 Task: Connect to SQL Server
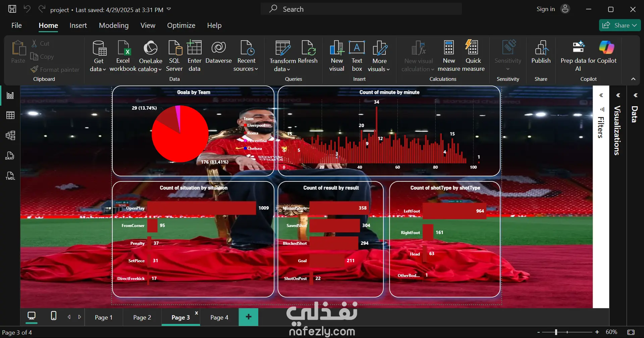coord(174,56)
